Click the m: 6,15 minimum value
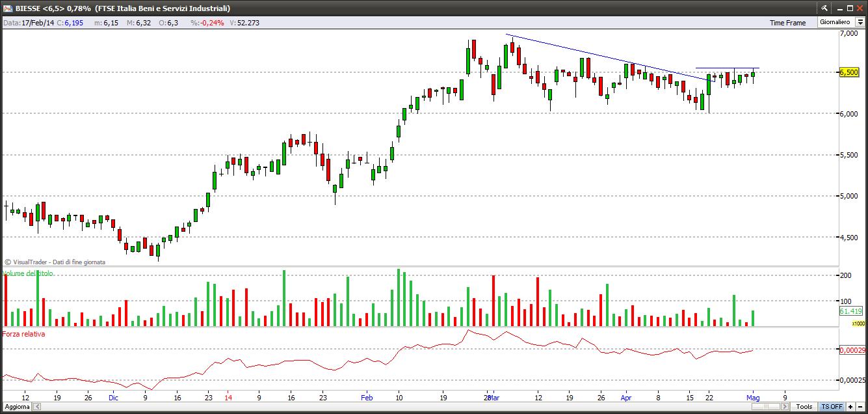This screenshot has width=868, height=414. (x=107, y=23)
